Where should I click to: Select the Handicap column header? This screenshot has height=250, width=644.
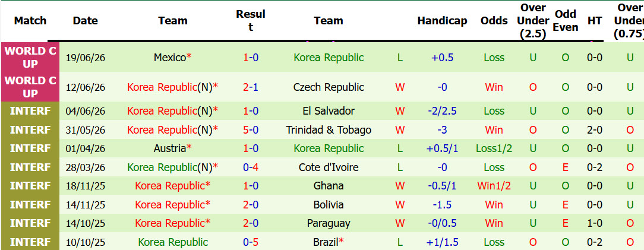pos(443,21)
